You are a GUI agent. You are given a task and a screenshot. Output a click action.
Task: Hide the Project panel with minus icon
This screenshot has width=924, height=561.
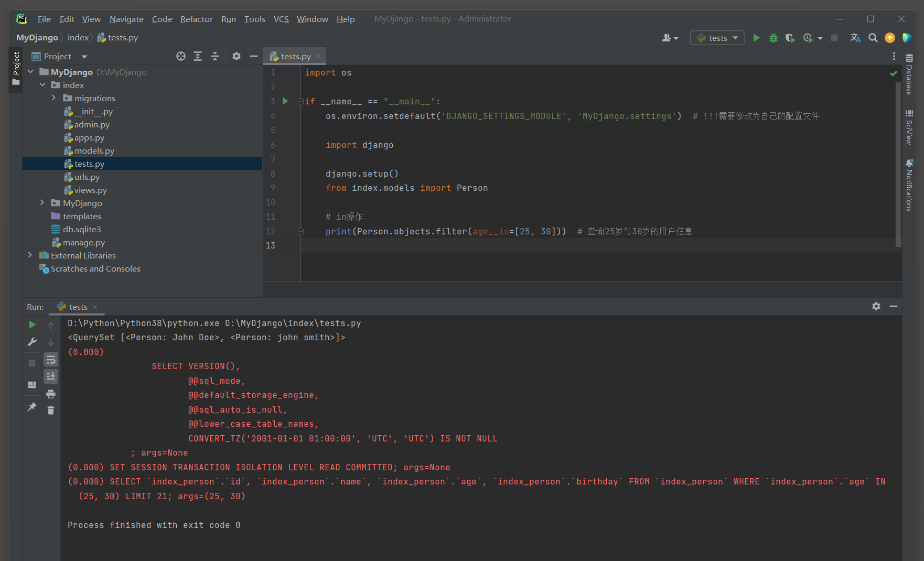point(254,56)
